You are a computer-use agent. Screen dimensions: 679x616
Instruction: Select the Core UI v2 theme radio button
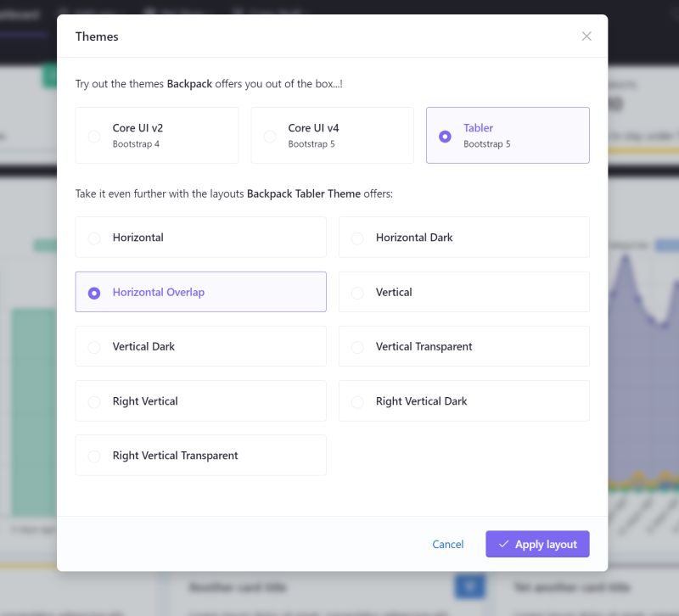(93, 136)
